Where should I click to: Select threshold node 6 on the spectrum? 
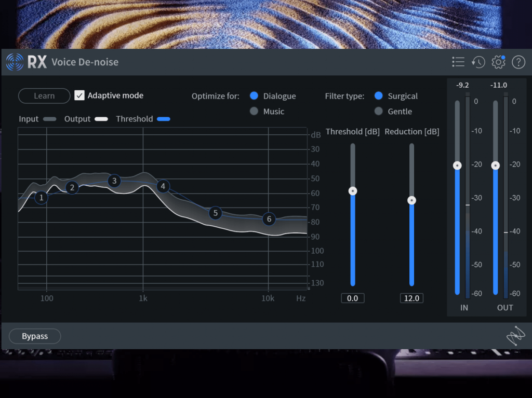pos(269,219)
